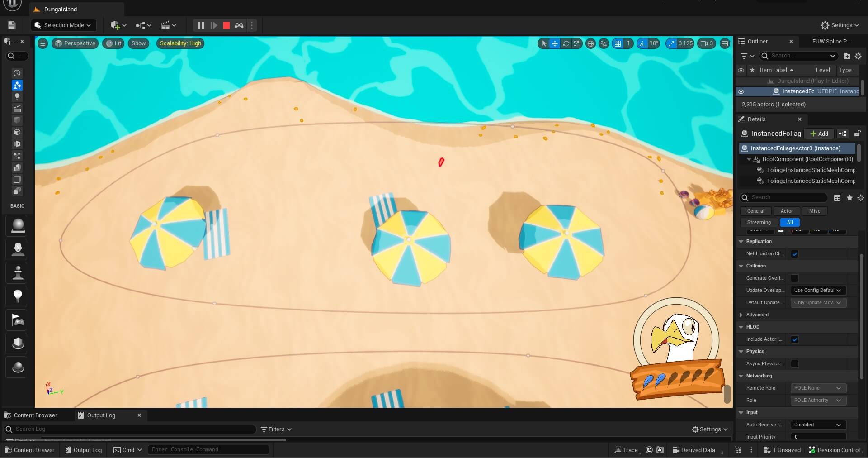Switch to the Output Log tab
Viewport: 868px width, 458px height.
(101, 415)
